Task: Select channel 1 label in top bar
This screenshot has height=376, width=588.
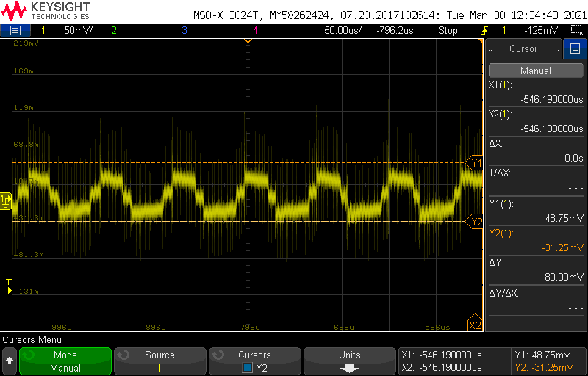Action: coord(43,30)
